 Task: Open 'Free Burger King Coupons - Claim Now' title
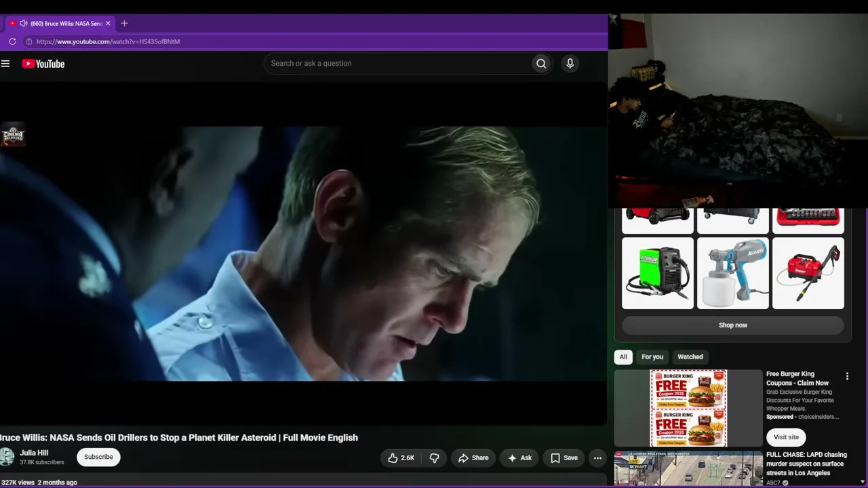pyautogui.click(x=797, y=378)
